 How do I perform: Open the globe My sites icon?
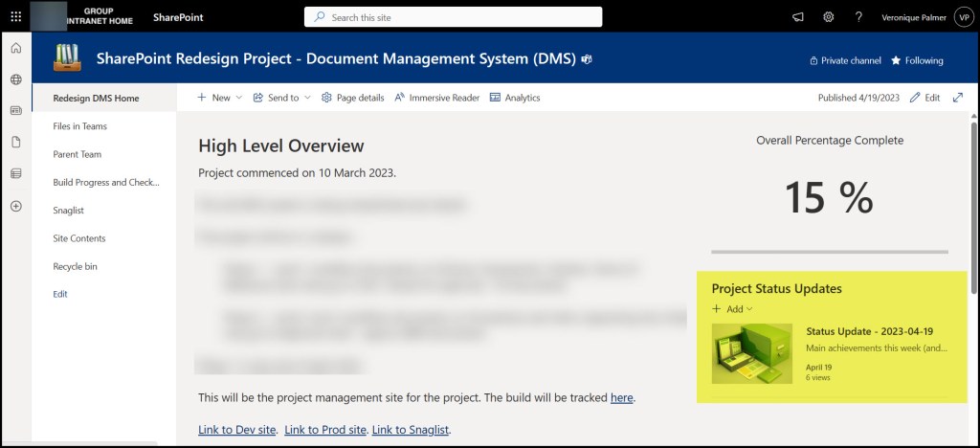(15, 80)
